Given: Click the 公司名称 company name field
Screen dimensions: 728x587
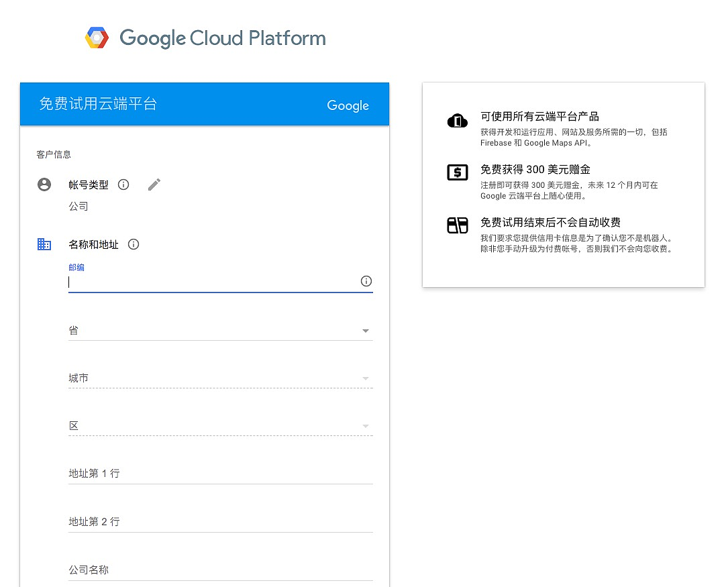Looking at the screenshot, I should point(220,570).
